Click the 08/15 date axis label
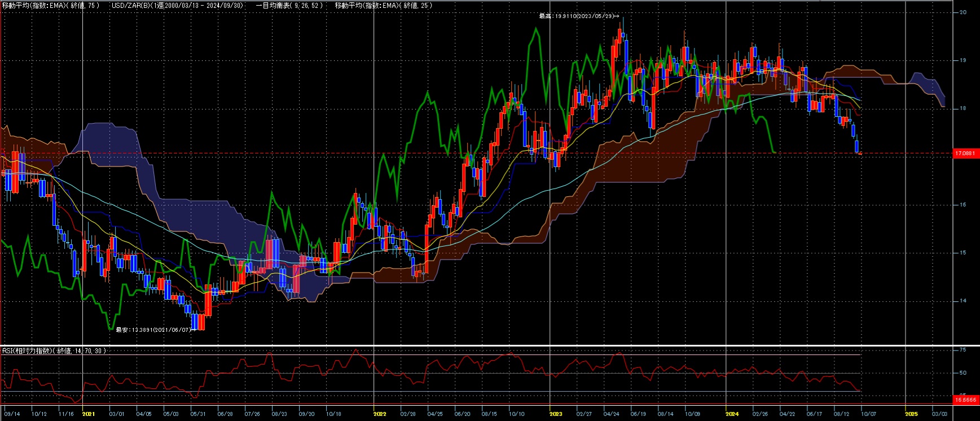Viewport: 980px width, 421px height. tap(489, 414)
